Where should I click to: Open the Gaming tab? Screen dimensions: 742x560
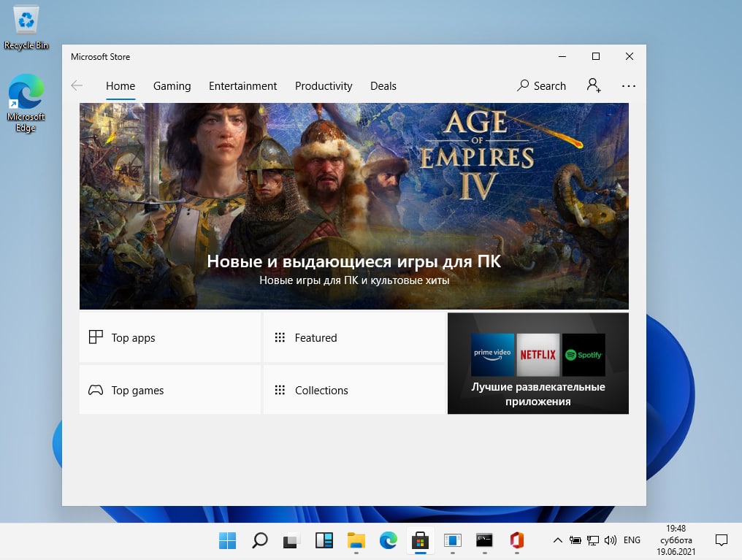tap(172, 86)
